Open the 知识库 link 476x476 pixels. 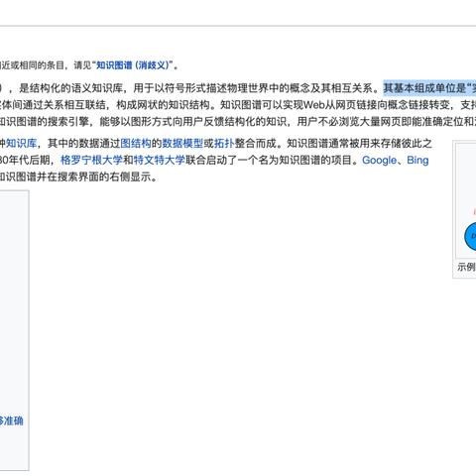tap(21, 144)
